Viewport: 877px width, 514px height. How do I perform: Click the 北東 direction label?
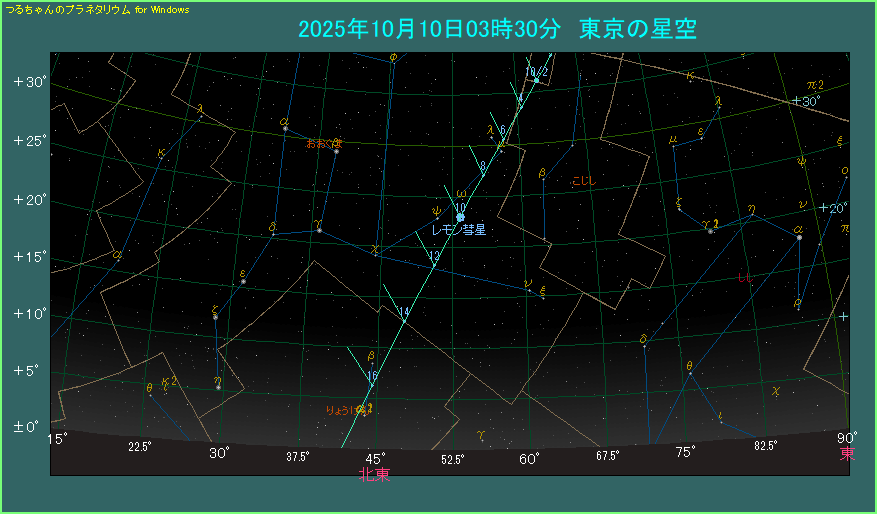pyautogui.click(x=375, y=475)
